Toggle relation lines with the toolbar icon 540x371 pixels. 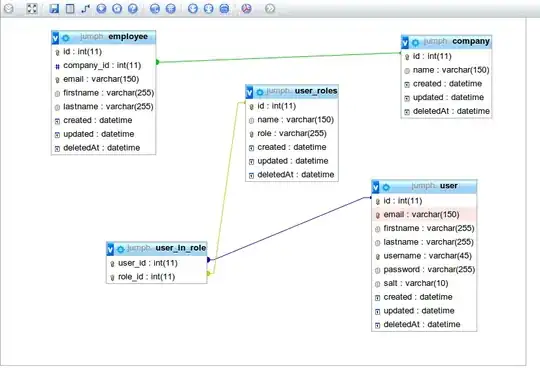(224, 9)
